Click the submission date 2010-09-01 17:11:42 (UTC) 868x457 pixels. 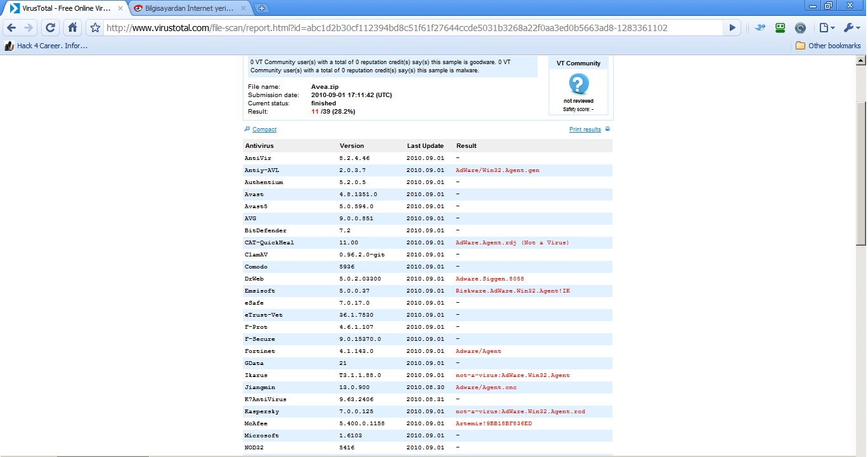click(x=352, y=95)
